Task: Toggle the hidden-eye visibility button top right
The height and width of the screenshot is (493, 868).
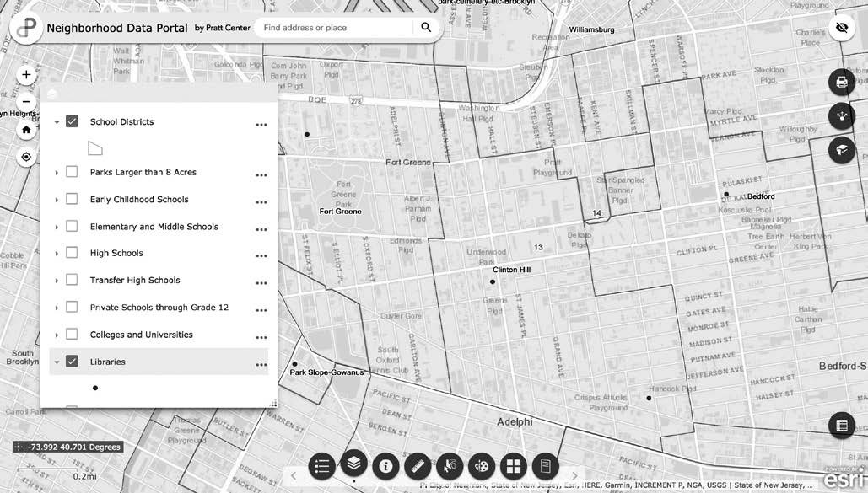Action: point(841,29)
